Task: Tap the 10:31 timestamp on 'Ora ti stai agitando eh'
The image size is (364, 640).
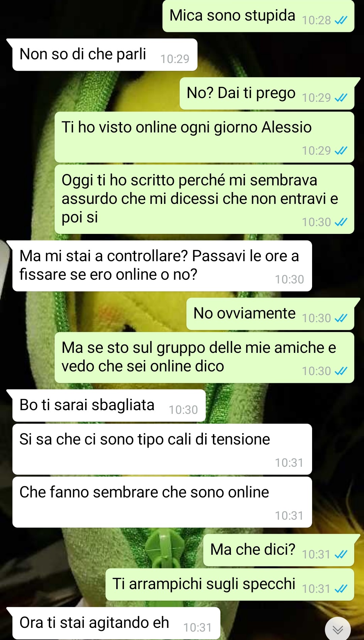Action: tap(198, 628)
